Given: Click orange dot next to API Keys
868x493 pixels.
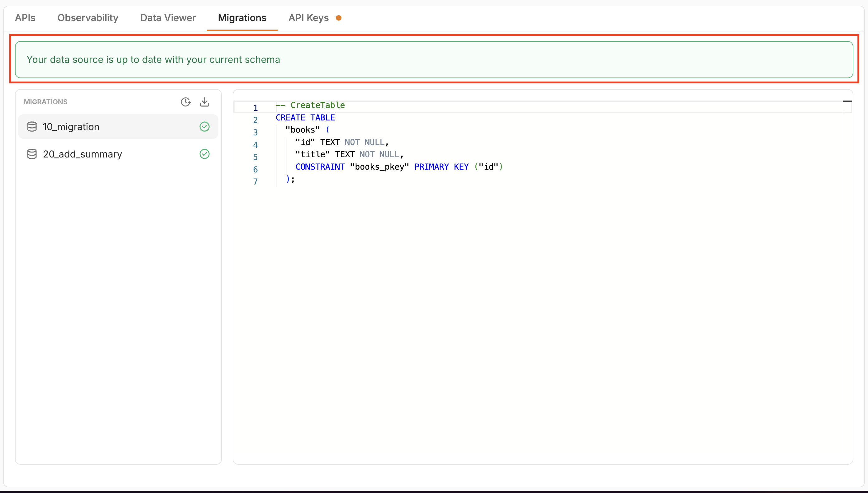Looking at the screenshot, I should tap(338, 18).
